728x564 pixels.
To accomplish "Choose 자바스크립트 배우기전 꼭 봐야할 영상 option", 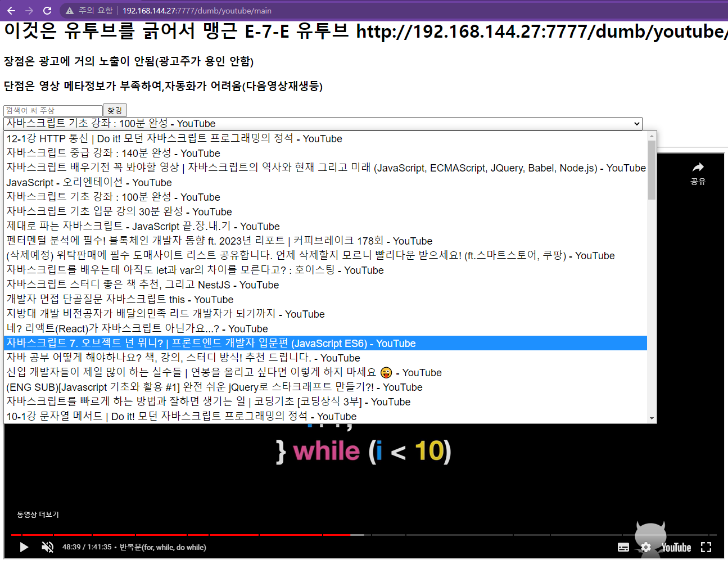I will (325, 168).
